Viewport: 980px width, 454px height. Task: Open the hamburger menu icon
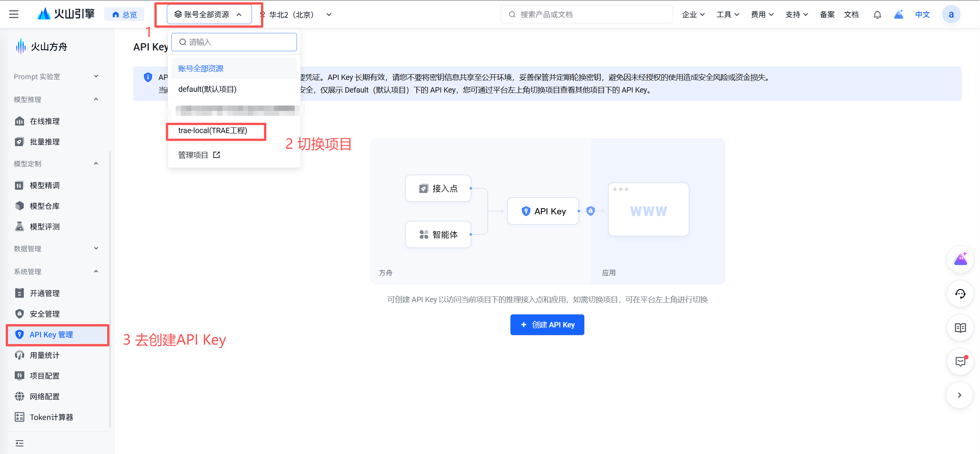[x=14, y=15]
